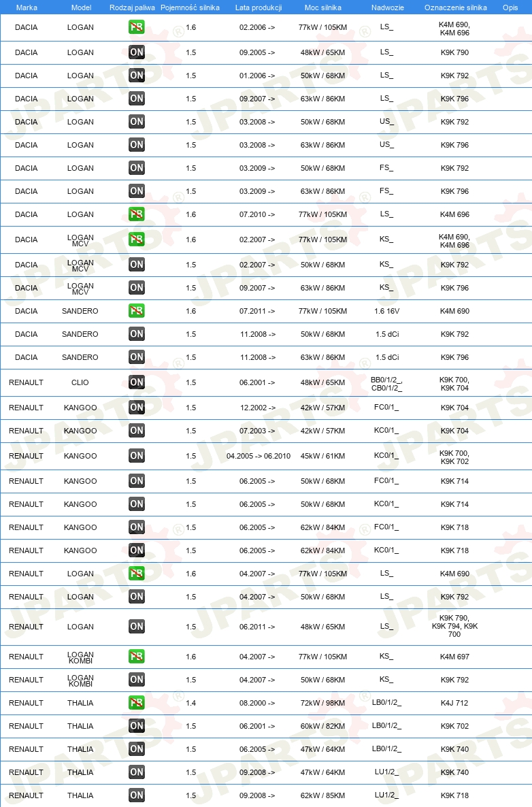Click the petrol icon for Renault Logan 1.6 K4M 690

[x=136, y=574]
